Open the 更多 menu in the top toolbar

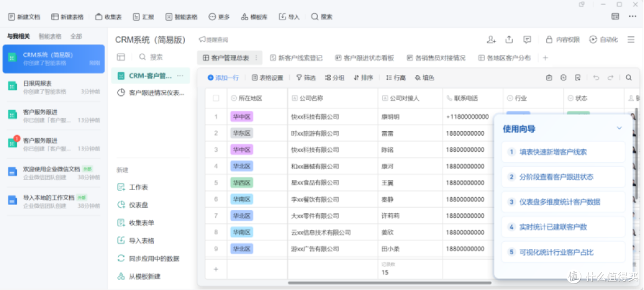(219, 17)
